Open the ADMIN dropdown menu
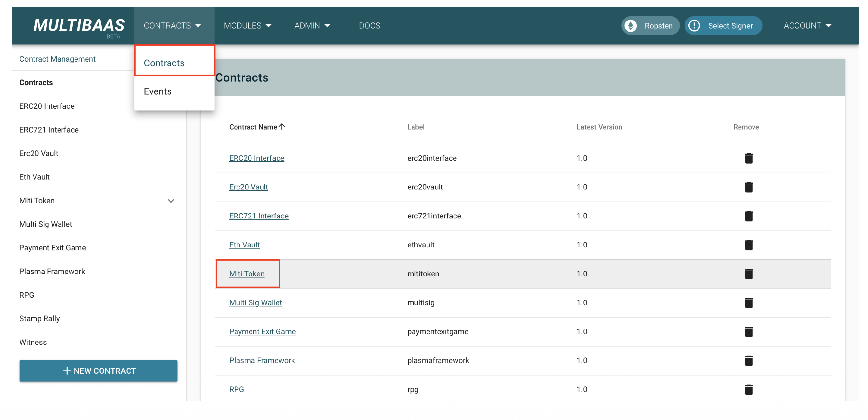 coord(312,26)
